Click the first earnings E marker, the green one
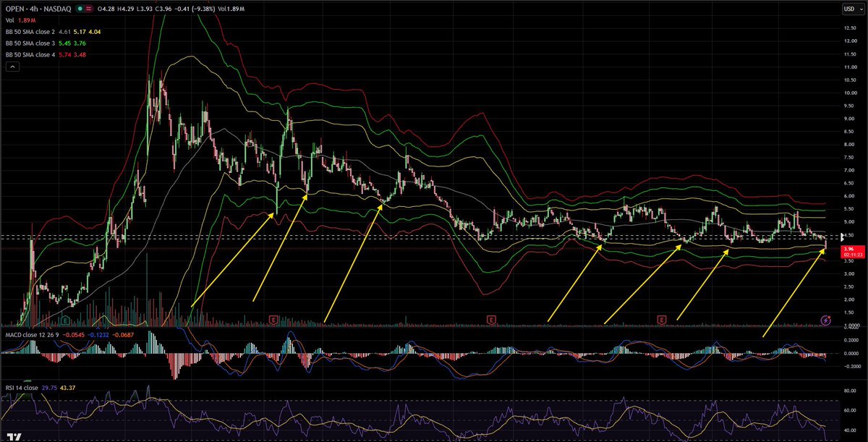This screenshot has height=442, width=868. click(x=66, y=319)
